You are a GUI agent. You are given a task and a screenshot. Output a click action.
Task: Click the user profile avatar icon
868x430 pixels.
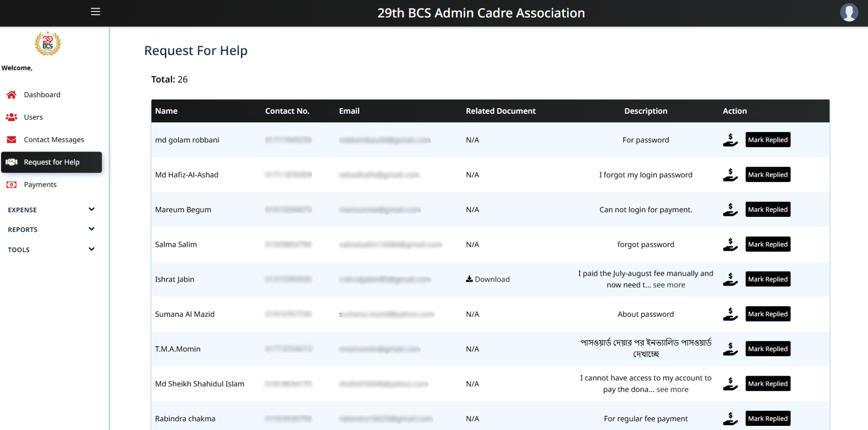pos(849,13)
